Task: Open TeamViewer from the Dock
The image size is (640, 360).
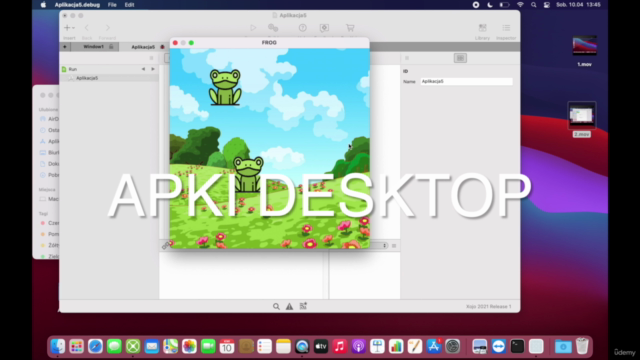Action: pos(498,347)
